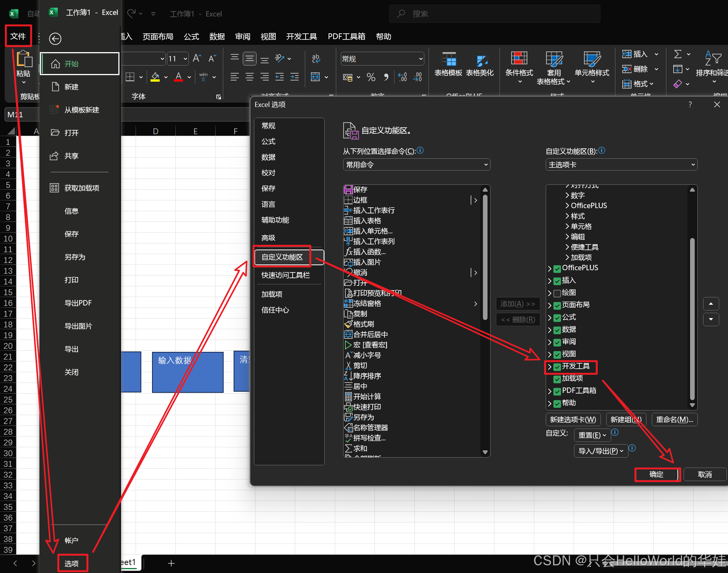
Task: Click 另存为 in File backstage menu
Action: tap(75, 257)
